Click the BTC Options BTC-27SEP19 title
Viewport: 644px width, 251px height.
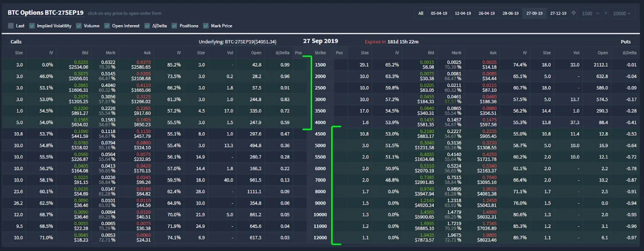[x=45, y=12]
